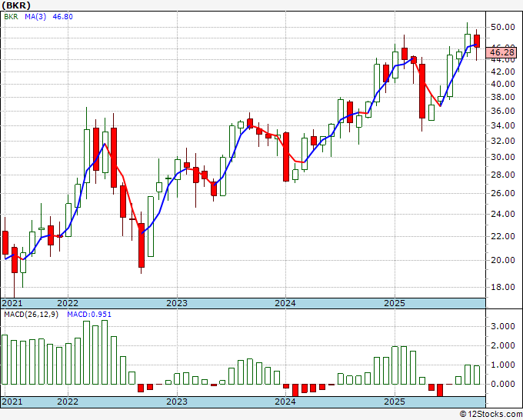Click 2024 on the MACD timeline
The width and height of the screenshot is (523, 420).
285,402
